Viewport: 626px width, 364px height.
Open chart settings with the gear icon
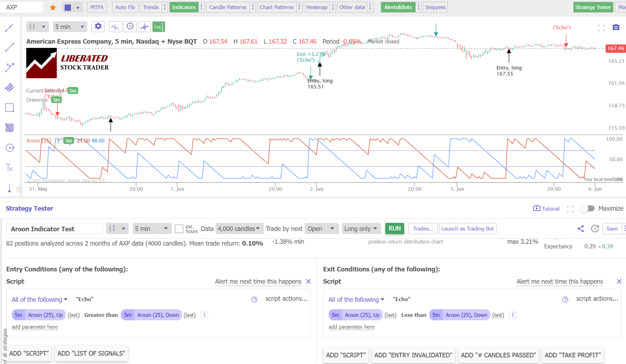[98, 27]
